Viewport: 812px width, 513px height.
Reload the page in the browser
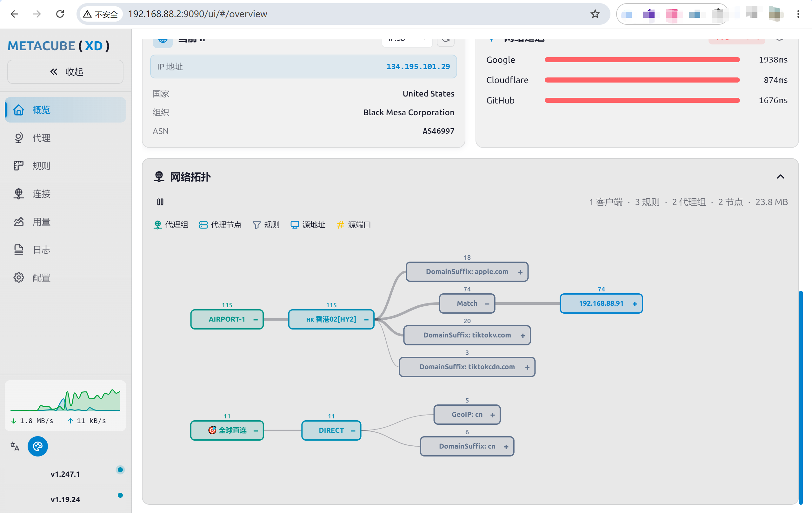click(x=60, y=14)
